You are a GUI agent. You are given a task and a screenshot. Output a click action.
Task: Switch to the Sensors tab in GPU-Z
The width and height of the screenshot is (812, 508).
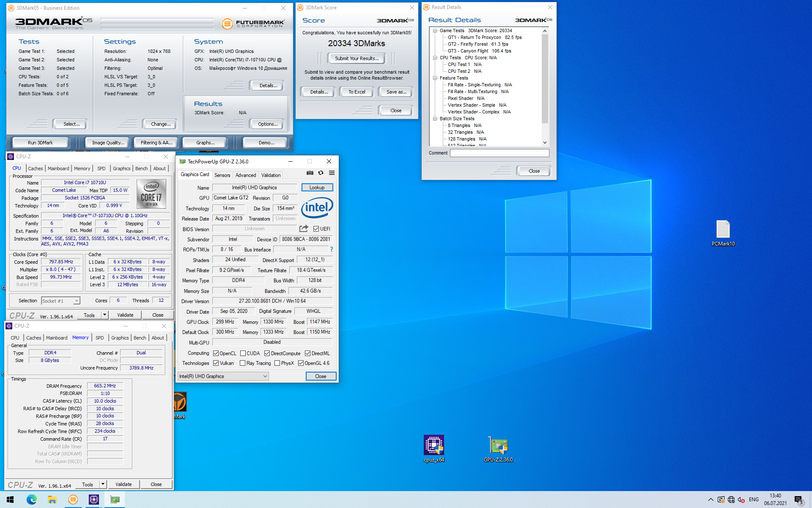point(222,175)
